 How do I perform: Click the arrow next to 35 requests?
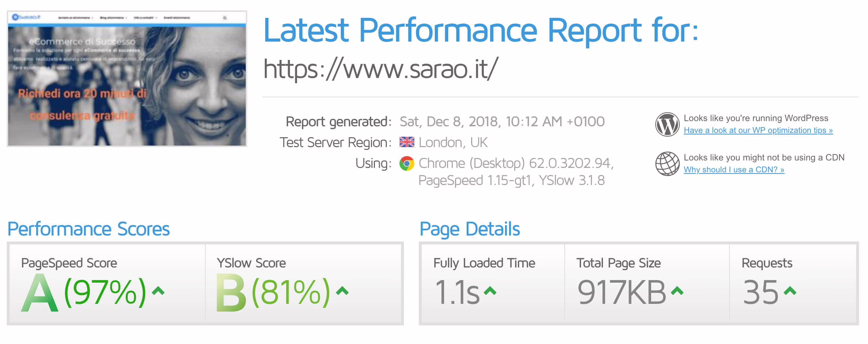point(790,291)
